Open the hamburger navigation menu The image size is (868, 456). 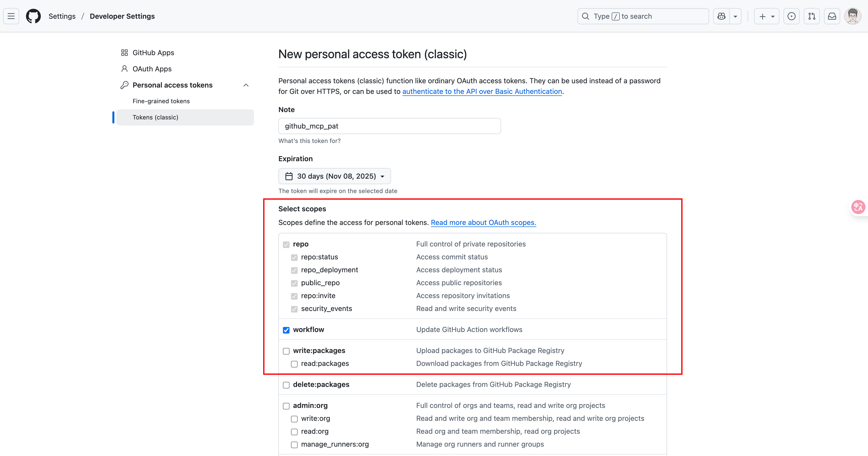[11, 16]
